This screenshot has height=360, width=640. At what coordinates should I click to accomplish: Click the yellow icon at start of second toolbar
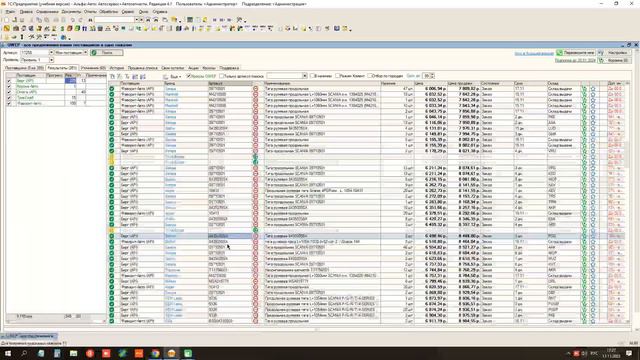click(x=7, y=29)
